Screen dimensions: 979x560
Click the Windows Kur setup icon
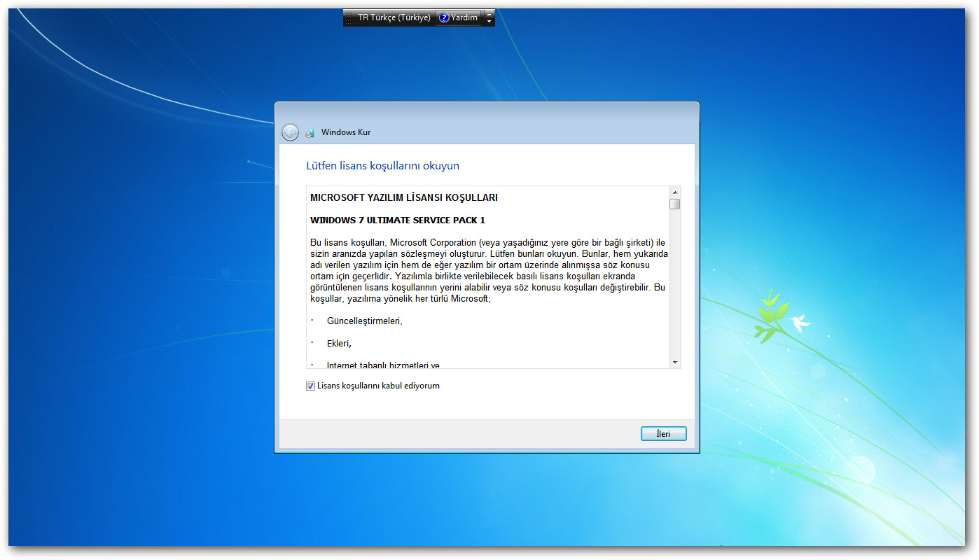[x=310, y=132]
